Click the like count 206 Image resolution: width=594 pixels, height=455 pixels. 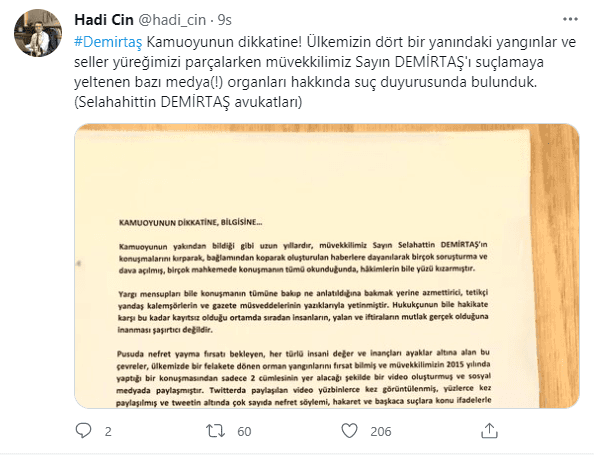pos(381,431)
